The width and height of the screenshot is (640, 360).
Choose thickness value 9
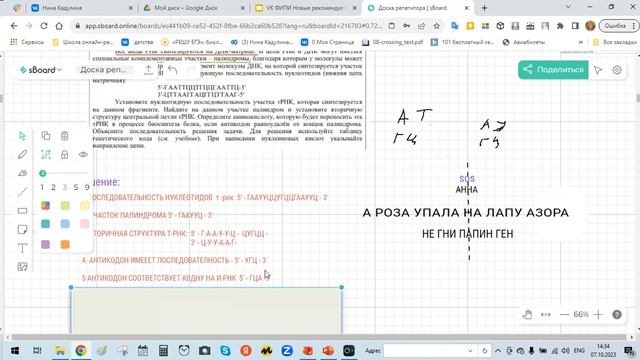tap(87, 187)
